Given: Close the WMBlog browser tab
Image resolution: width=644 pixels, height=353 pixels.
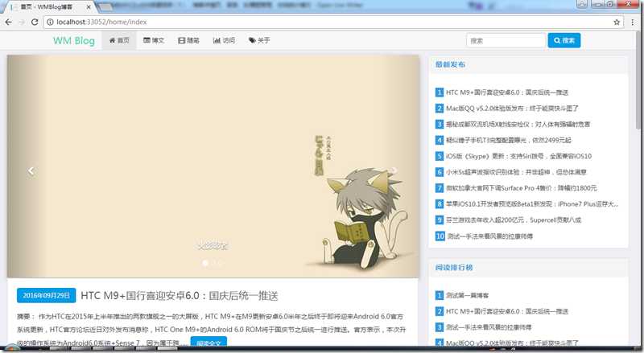Looking at the screenshot, I should [89, 7].
